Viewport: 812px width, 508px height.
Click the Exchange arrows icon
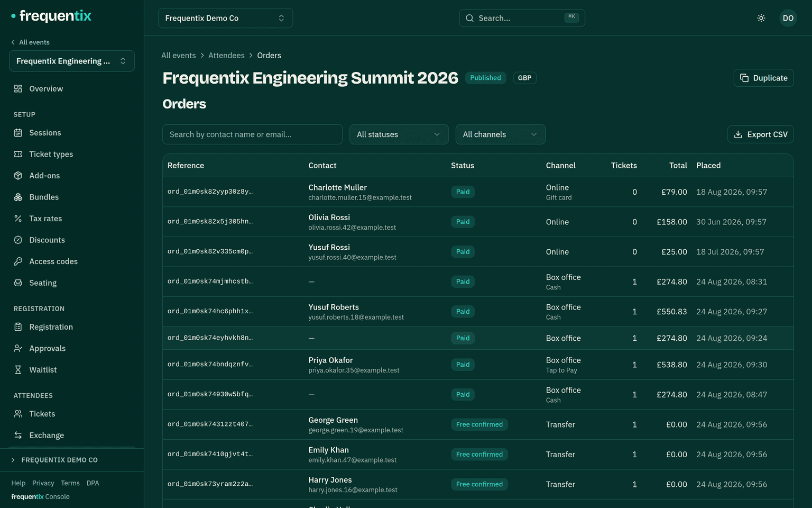[18, 435]
